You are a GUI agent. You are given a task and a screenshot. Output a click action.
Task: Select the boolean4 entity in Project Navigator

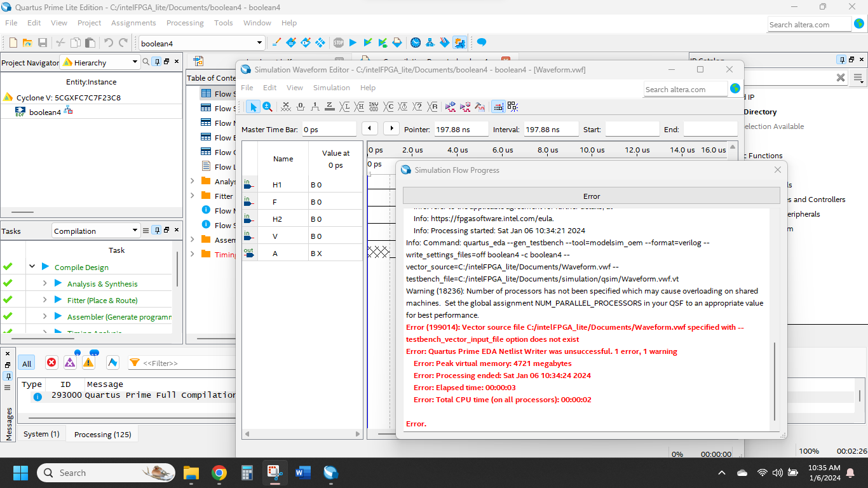[45, 112]
